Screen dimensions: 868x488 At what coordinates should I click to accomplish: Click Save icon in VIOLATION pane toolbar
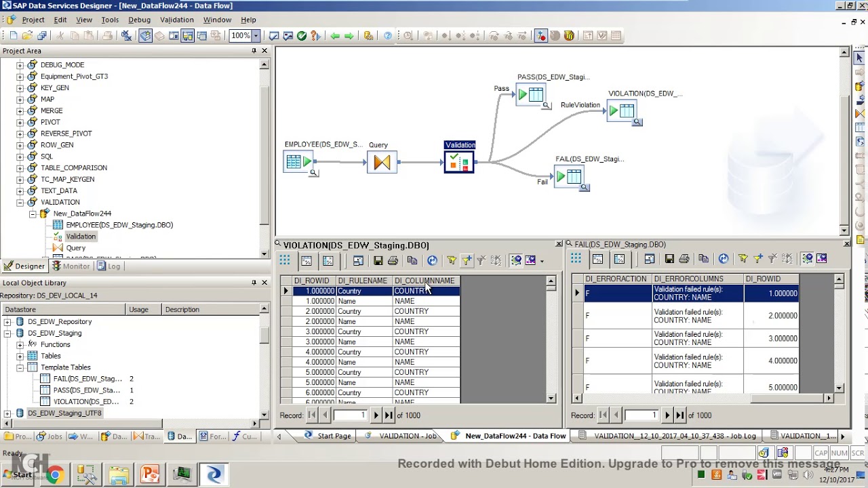tap(378, 260)
